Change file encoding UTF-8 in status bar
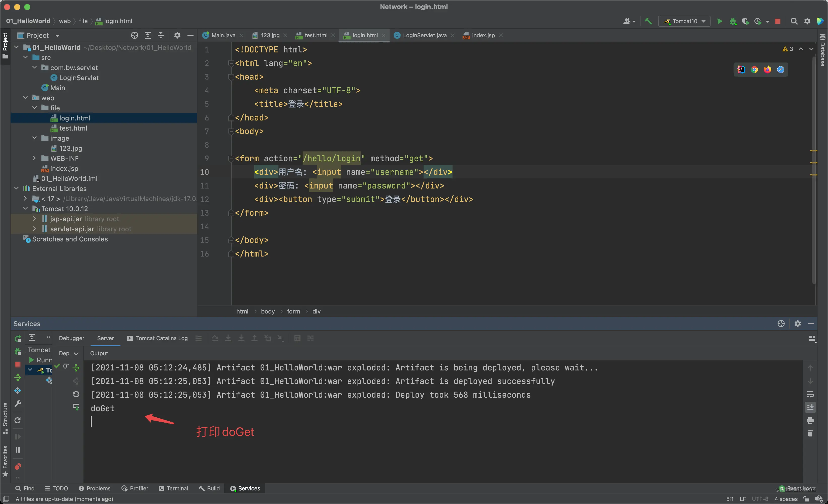 point(760,499)
